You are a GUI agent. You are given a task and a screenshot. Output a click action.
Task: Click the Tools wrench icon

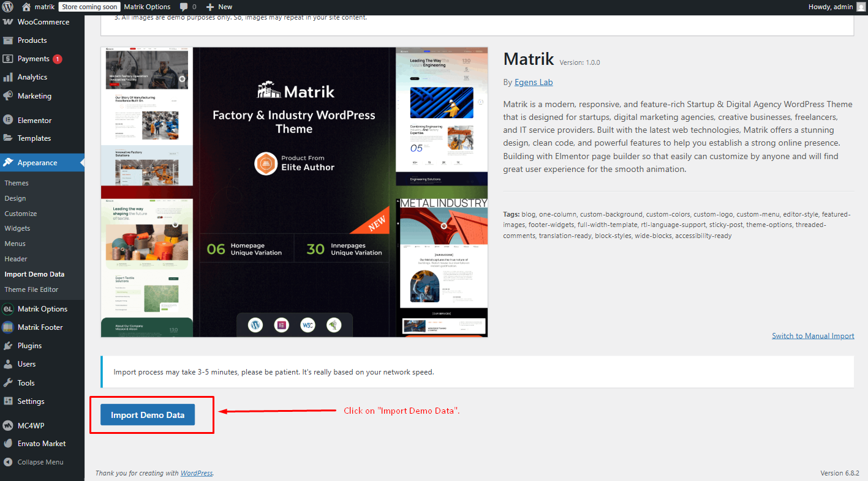click(x=8, y=383)
